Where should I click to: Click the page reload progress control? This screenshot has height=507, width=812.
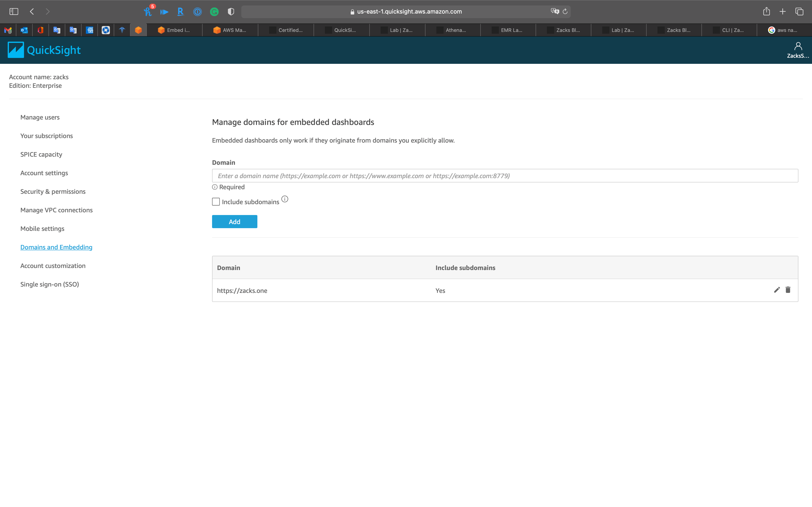(565, 11)
